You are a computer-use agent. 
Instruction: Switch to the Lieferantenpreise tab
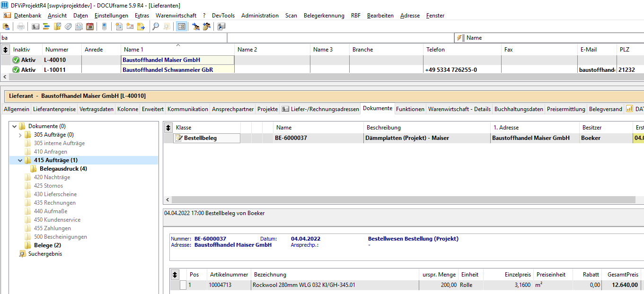pyautogui.click(x=54, y=109)
